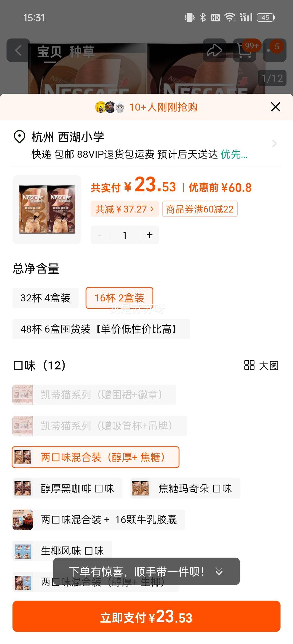Image resolution: width=293 pixels, height=644 pixels.
Task: Open the shopping cart icon
Action: coord(244,50)
